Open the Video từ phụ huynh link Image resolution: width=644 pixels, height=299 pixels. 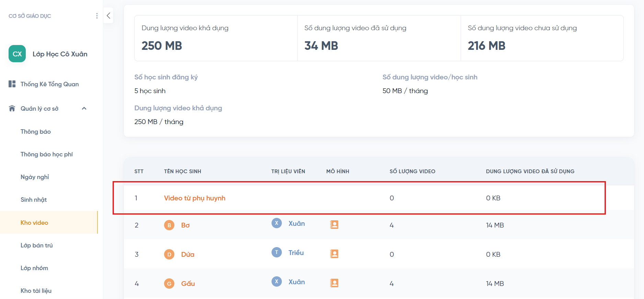coord(195,198)
